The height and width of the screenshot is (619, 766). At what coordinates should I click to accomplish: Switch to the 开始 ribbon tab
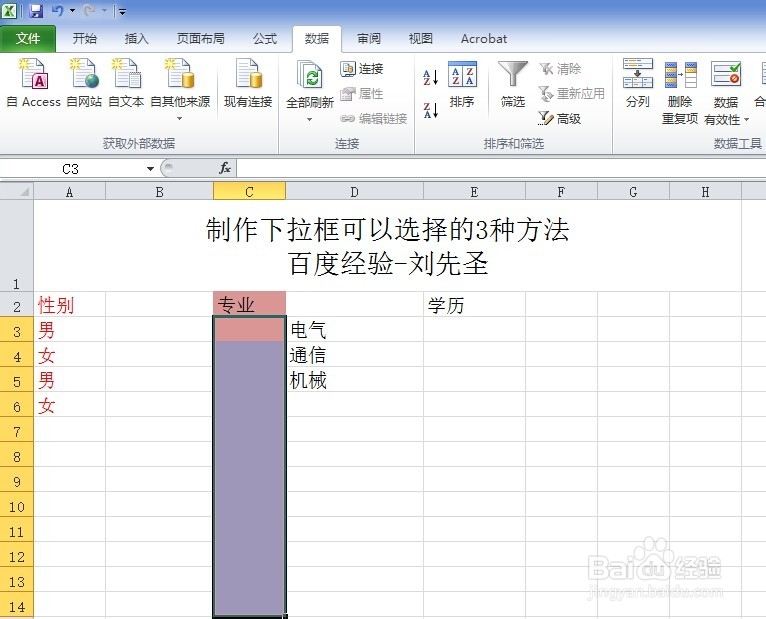(85, 39)
